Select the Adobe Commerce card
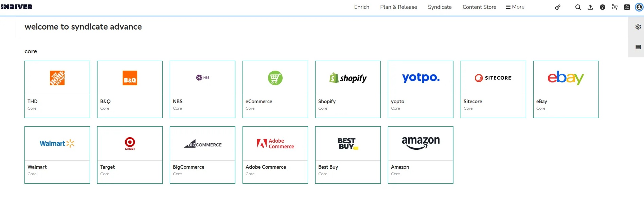 click(x=275, y=155)
